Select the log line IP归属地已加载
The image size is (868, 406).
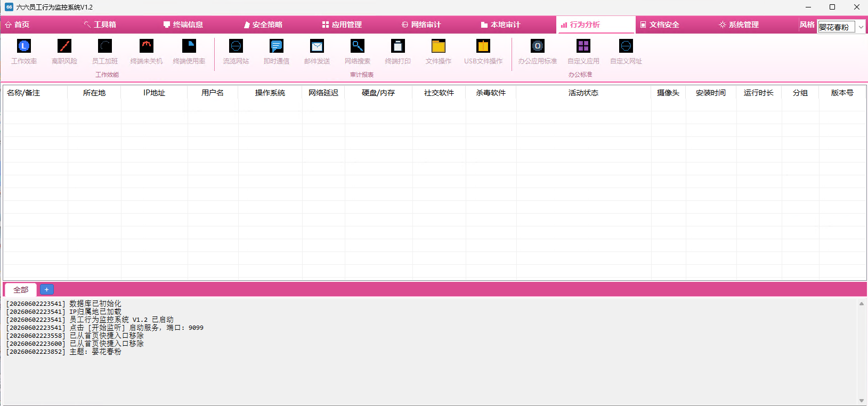click(63, 312)
